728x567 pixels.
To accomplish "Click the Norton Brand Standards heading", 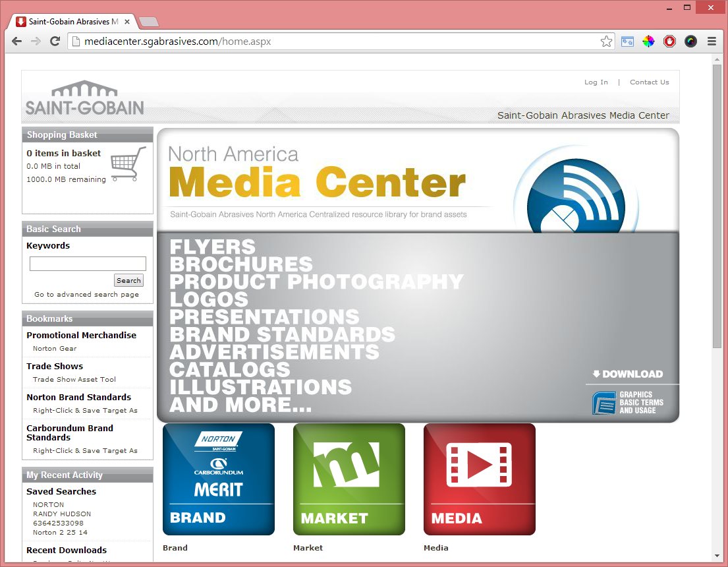I will (x=78, y=398).
